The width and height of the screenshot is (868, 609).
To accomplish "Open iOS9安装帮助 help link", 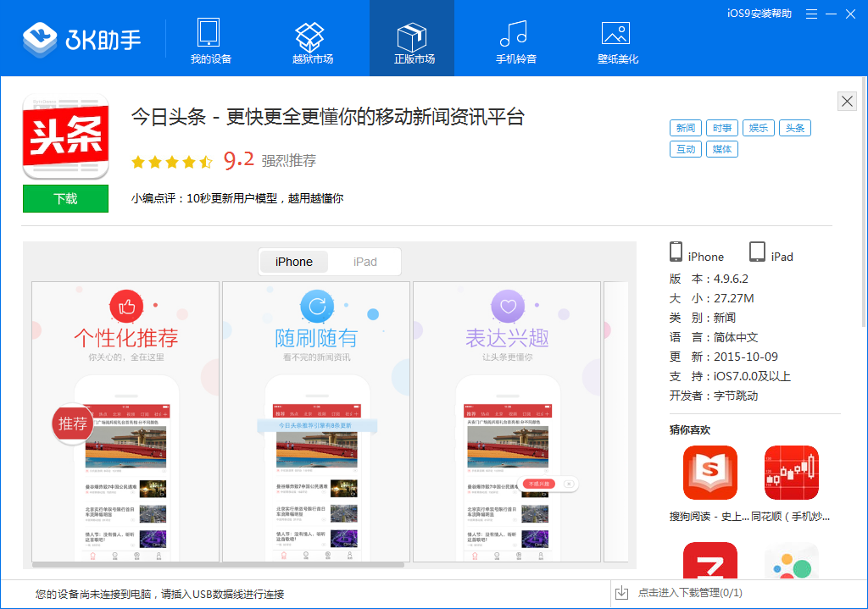I will (759, 14).
